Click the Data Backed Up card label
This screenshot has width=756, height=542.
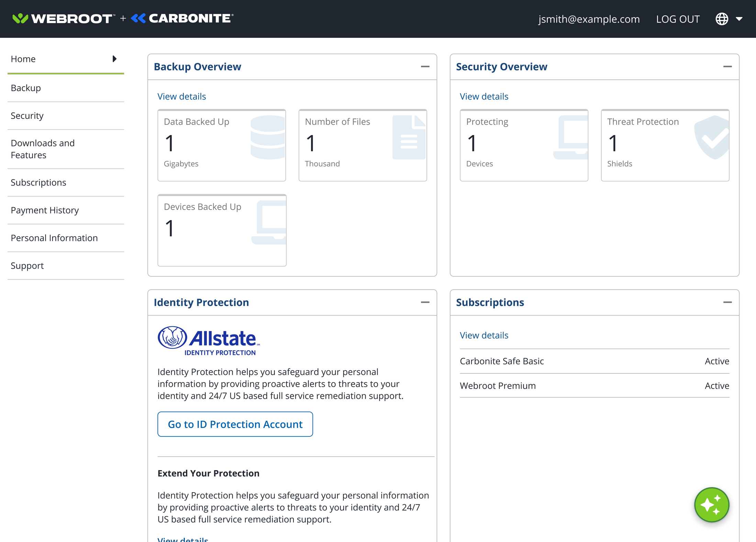(197, 122)
